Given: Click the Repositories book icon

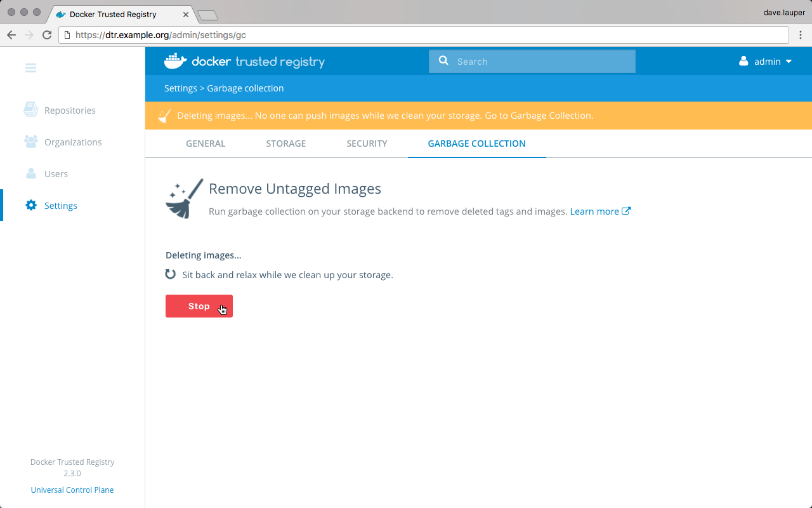Looking at the screenshot, I should pyautogui.click(x=30, y=110).
